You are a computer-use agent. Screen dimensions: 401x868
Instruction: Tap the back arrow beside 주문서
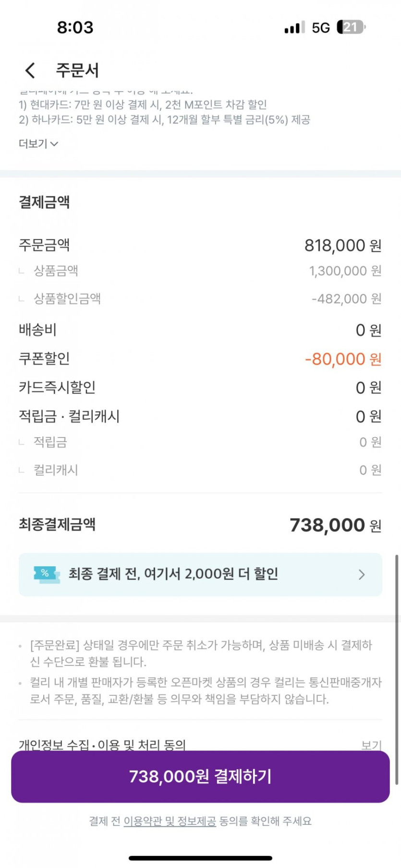(x=30, y=71)
